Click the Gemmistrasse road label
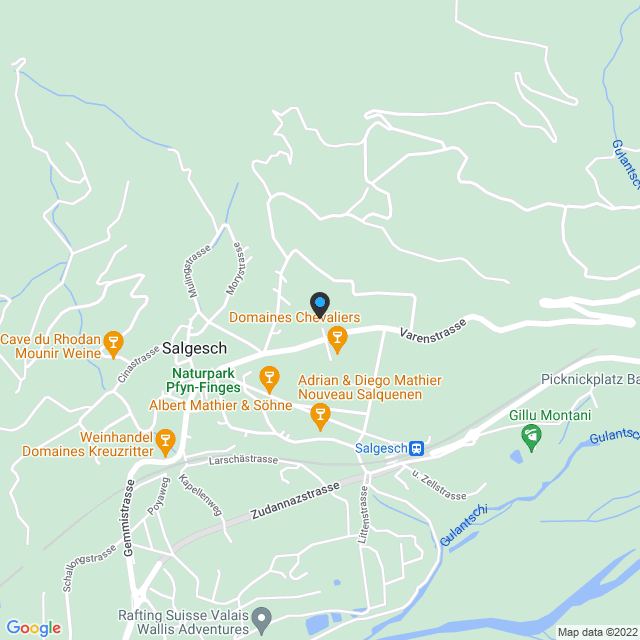640x640 pixels. (x=128, y=518)
